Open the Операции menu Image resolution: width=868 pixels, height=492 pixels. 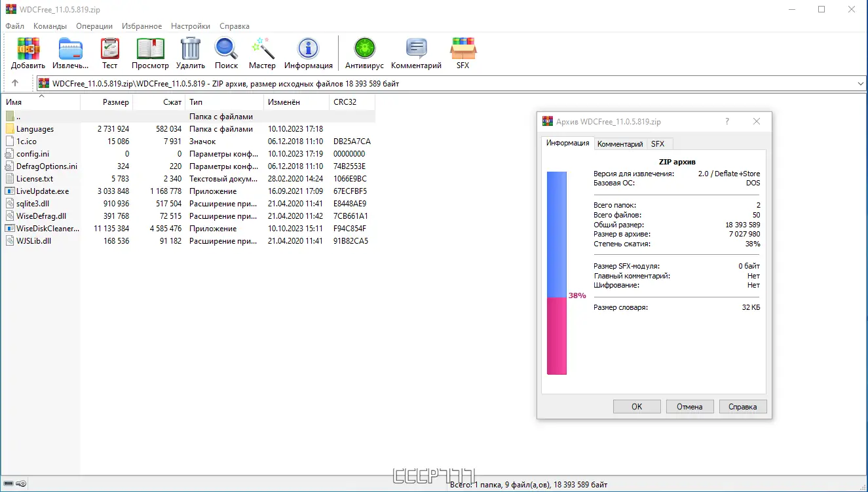pyautogui.click(x=94, y=26)
